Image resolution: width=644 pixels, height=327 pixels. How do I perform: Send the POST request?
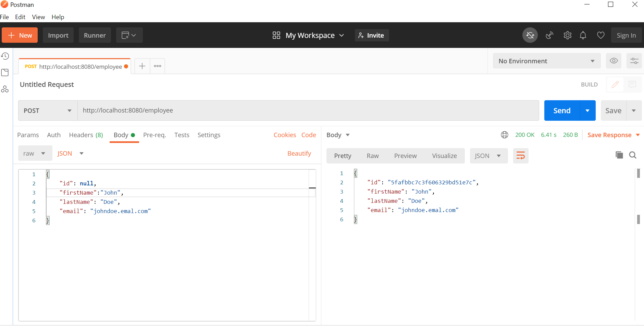pos(562,110)
